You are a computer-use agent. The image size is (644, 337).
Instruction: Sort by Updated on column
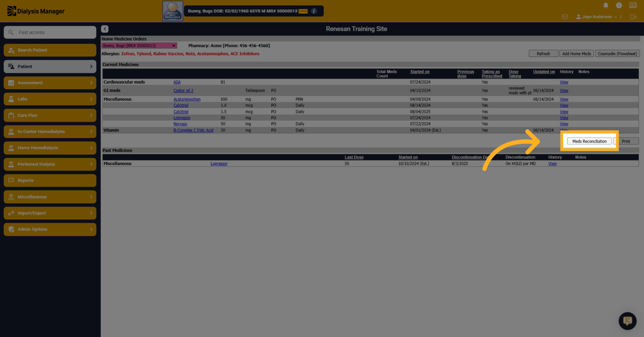(x=544, y=72)
